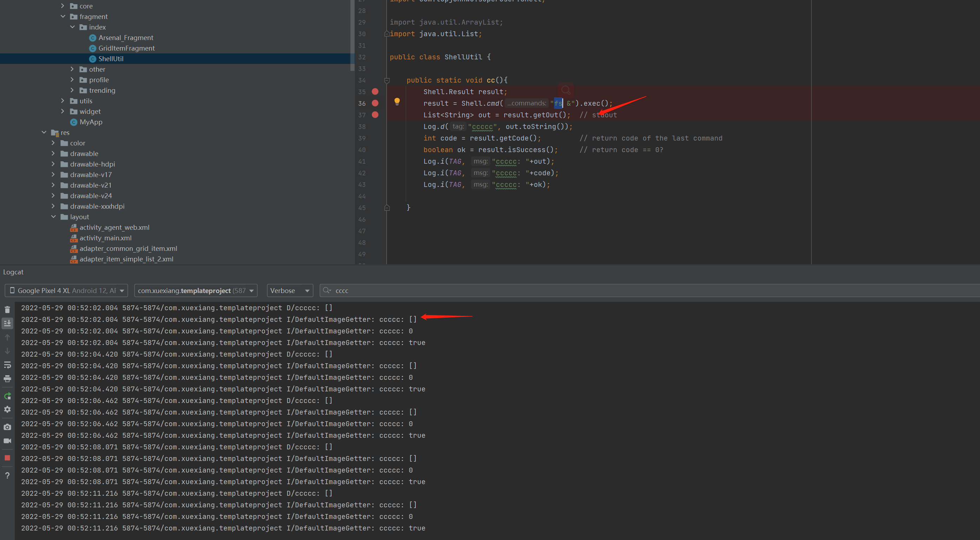Restart the app from the Logcat toolbar
Image resolution: width=980 pixels, height=540 pixels.
pyautogui.click(x=7, y=396)
